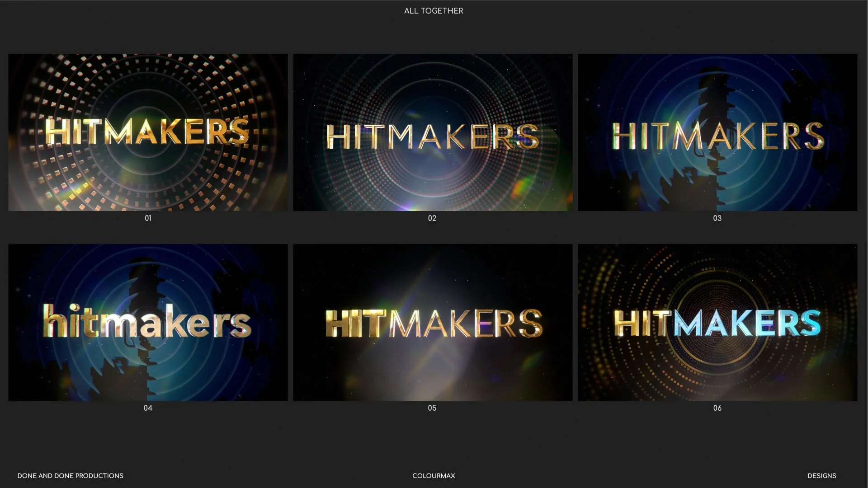Image resolution: width=868 pixels, height=488 pixels.
Task: Click the DONE AND DONE PRODUCTIONS text
Action: pyautogui.click(x=70, y=476)
